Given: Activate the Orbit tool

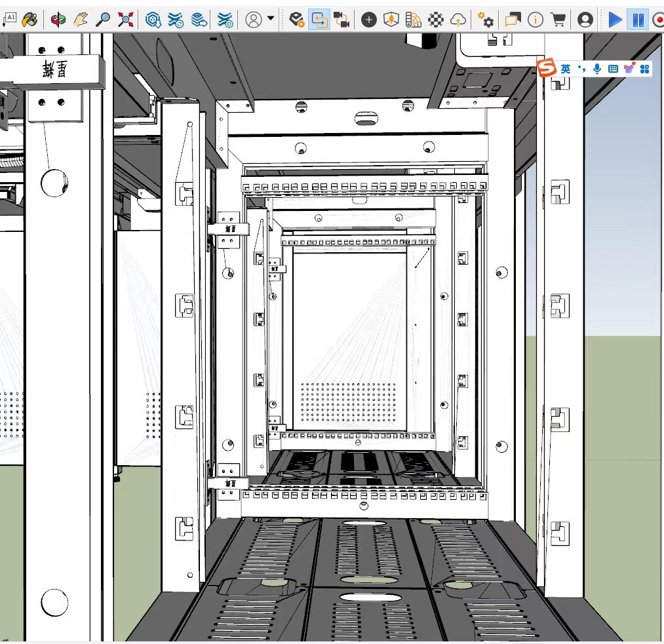Looking at the screenshot, I should coord(58,20).
